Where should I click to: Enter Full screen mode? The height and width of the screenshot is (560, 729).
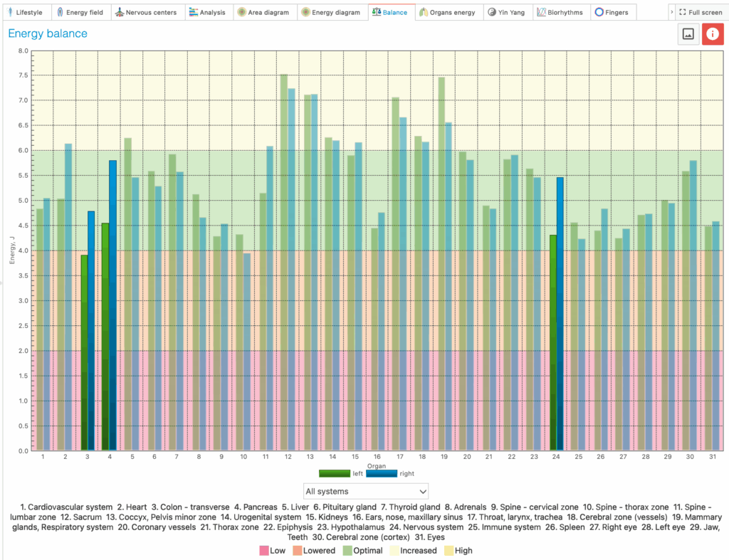coord(700,12)
